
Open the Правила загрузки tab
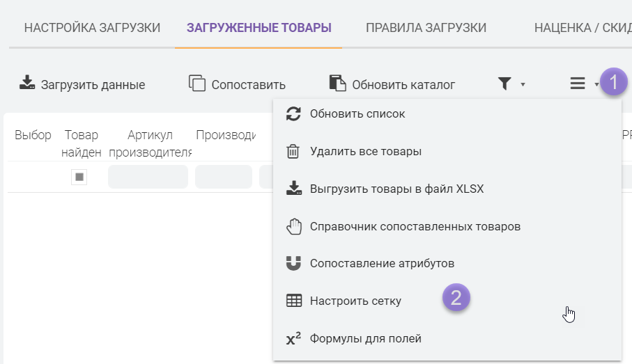pos(426,29)
